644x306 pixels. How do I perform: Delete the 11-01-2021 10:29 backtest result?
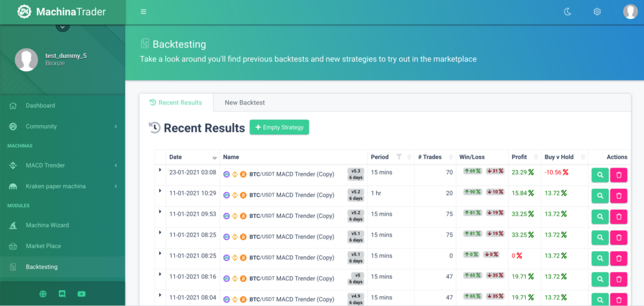[618, 196]
